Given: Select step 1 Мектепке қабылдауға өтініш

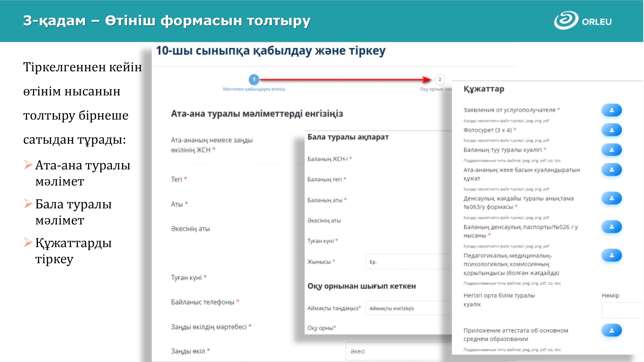Looking at the screenshot, I should [x=254, y=80].
